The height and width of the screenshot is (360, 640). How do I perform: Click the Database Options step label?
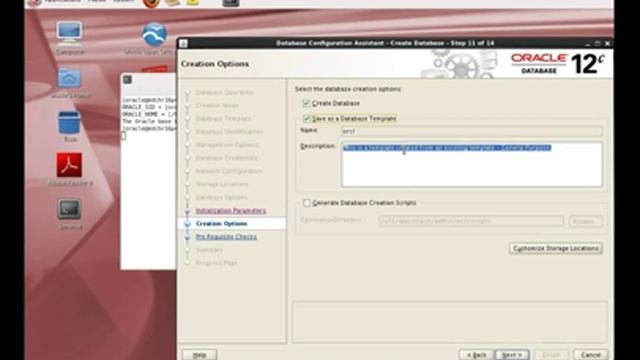tap(222, 198)
